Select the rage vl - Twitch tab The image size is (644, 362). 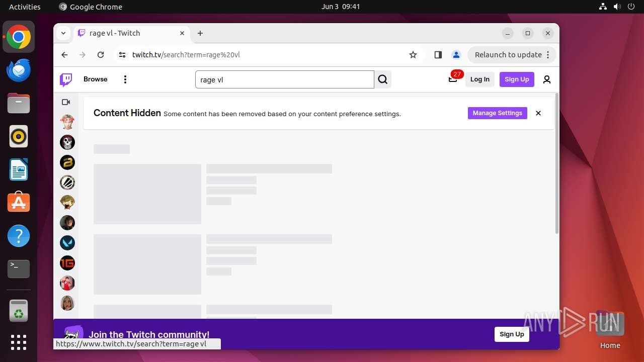tap(132, 33)
